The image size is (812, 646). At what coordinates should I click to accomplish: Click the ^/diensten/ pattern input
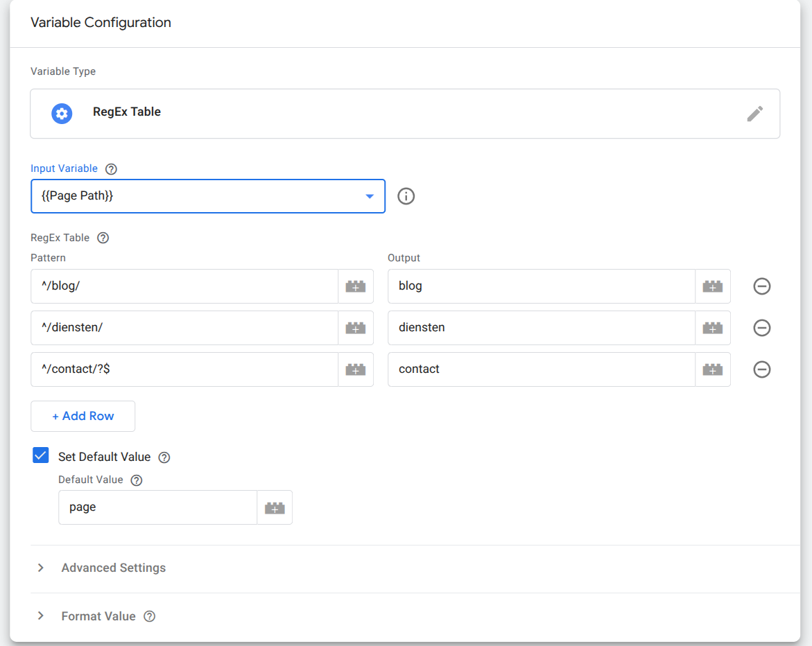point(184,328)
